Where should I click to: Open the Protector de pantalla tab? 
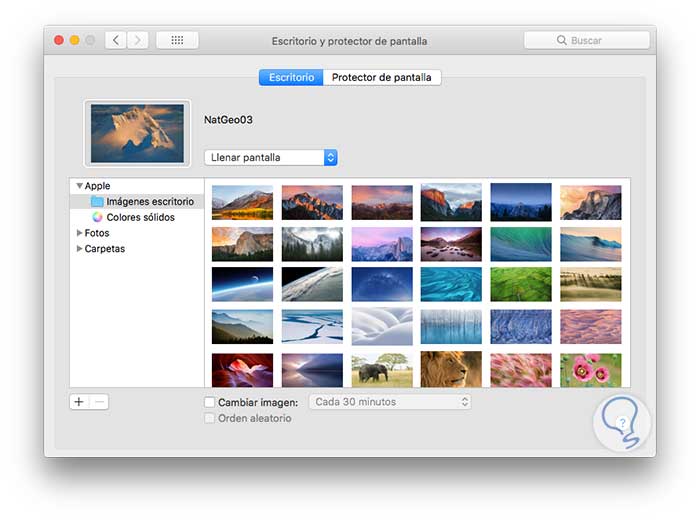coord(382,77)
